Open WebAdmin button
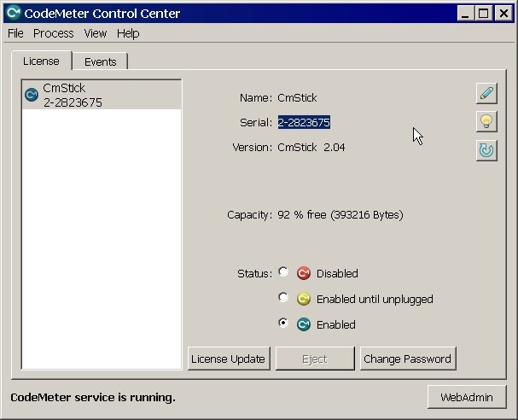The height and width of the screenshot is (420, 518). click(467, 397)
